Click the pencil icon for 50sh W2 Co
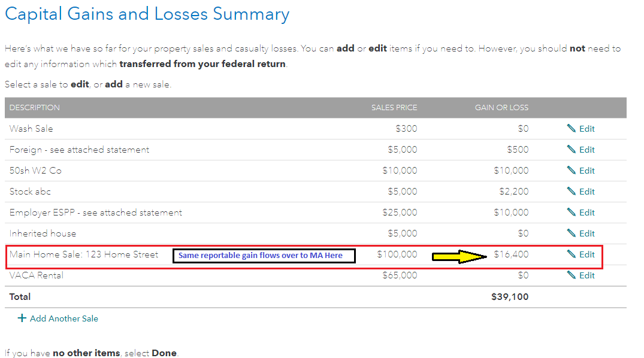This screenshot has height=358, width=644. [571, 171]
